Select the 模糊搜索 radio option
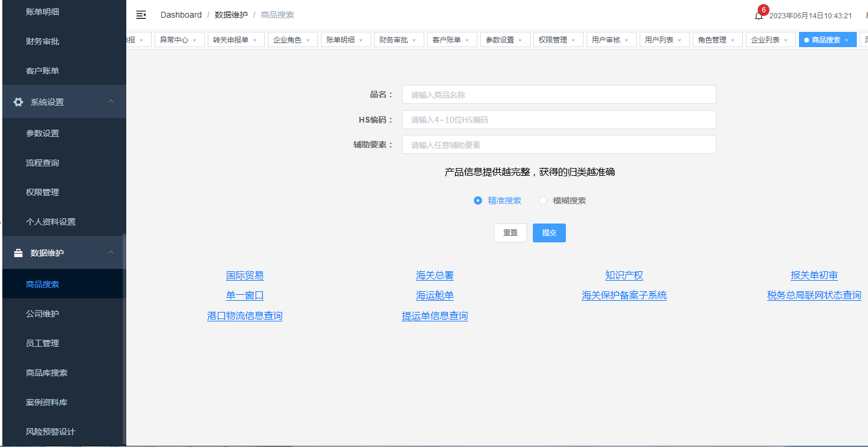 (x=543, y=201)
